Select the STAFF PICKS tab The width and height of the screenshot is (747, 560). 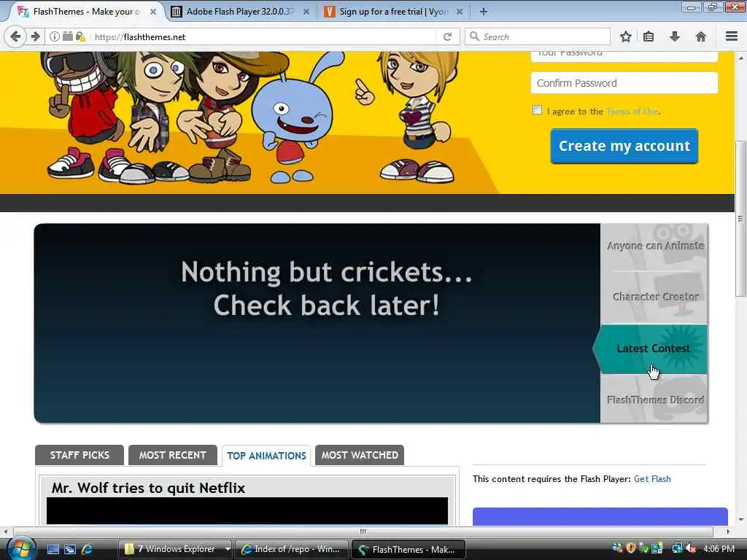click(80, 455)
